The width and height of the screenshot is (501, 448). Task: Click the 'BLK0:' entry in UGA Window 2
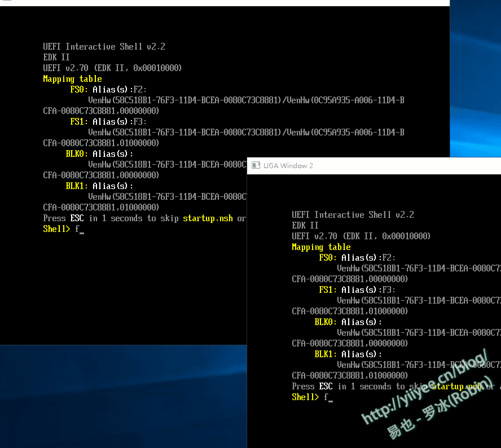tap(326, 322)
